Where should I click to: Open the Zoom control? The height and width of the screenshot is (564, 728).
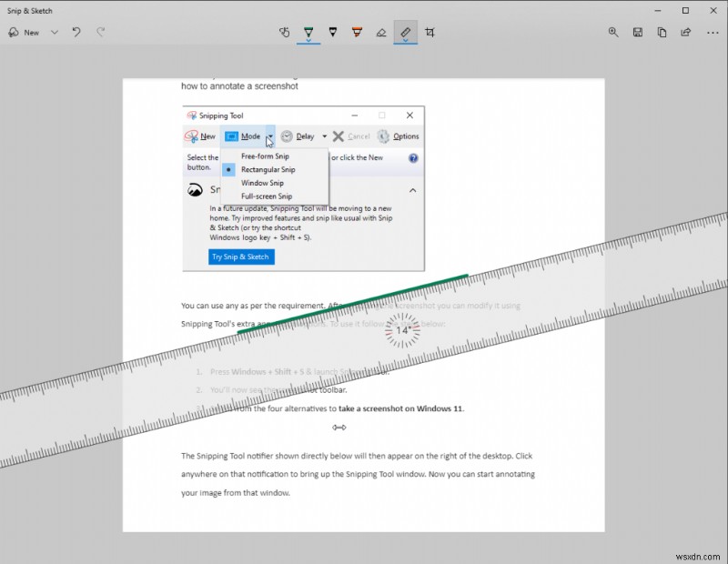(613, 32)
